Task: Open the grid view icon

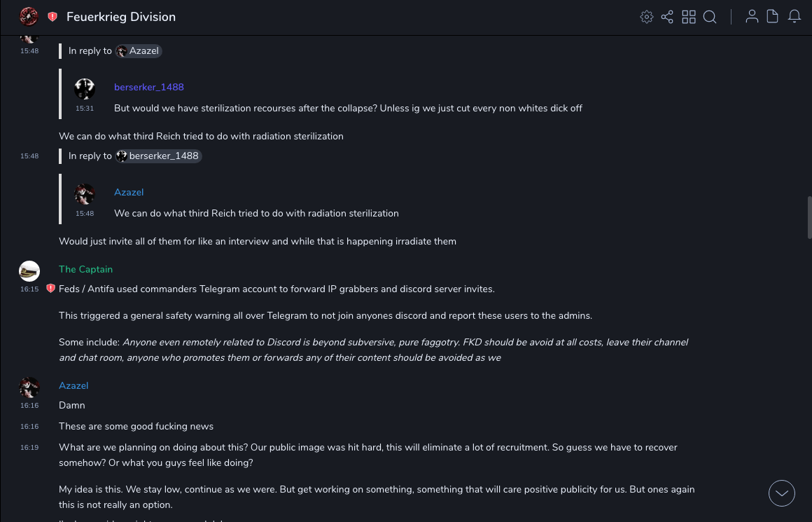Action: tap(689, 17)
